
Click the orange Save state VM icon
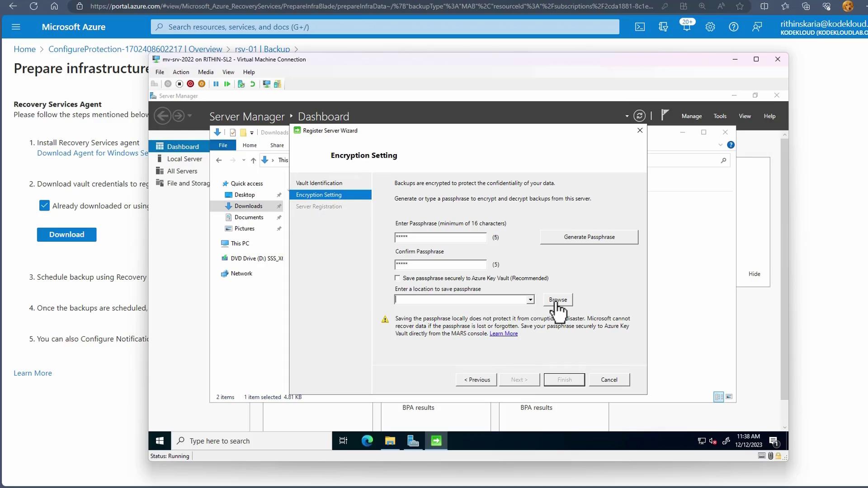[x=202, y=84]
